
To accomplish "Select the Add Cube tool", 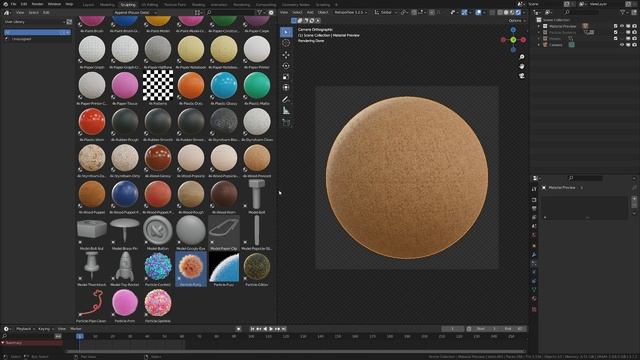I will coord(286,122).
